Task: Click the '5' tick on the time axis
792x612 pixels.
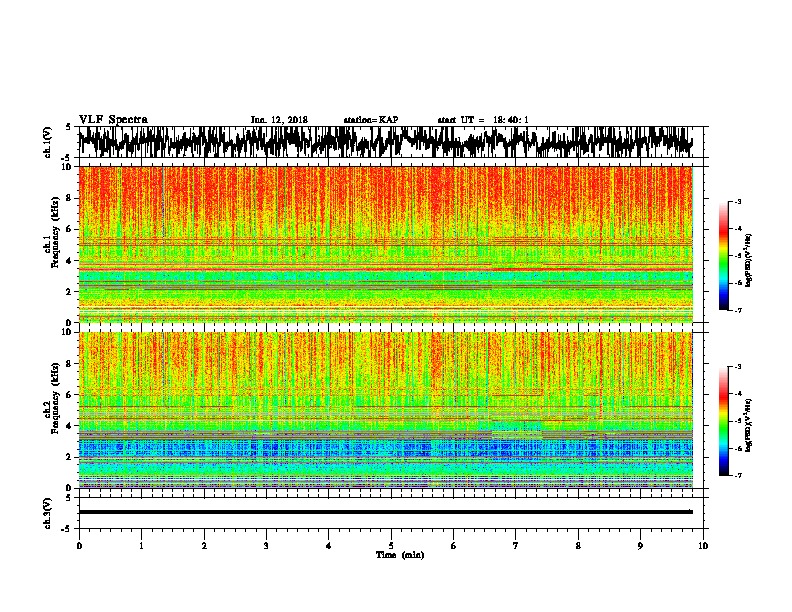Action: click(391, 546)
